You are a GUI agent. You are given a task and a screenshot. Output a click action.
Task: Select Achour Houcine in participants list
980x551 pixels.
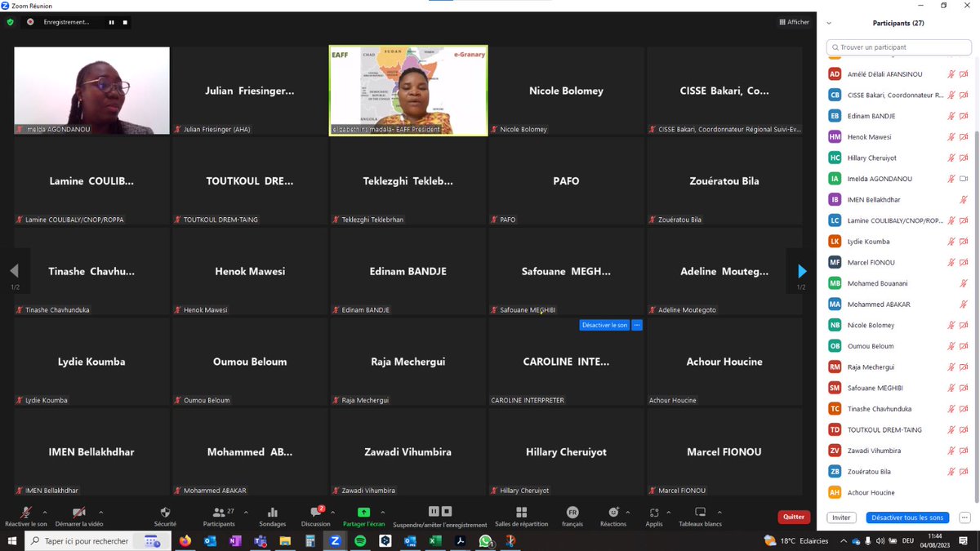pyautogui.click(x=898, y=492)
